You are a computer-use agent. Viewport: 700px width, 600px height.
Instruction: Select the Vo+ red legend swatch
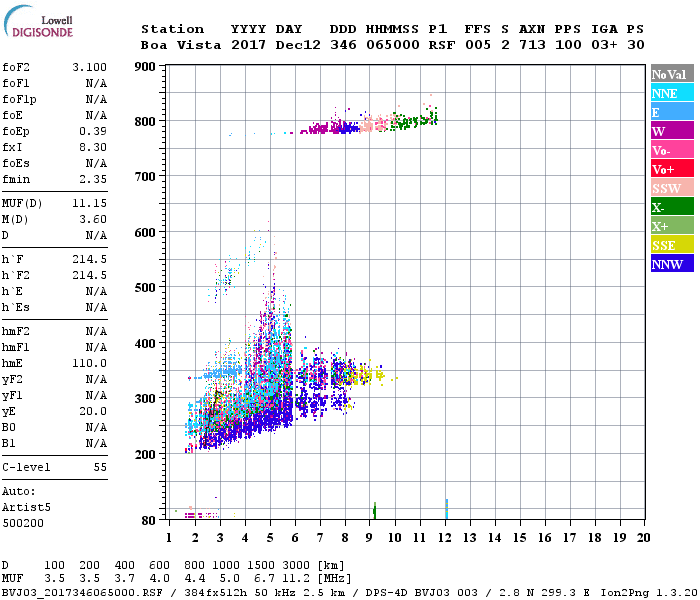[x=672, y=168]
